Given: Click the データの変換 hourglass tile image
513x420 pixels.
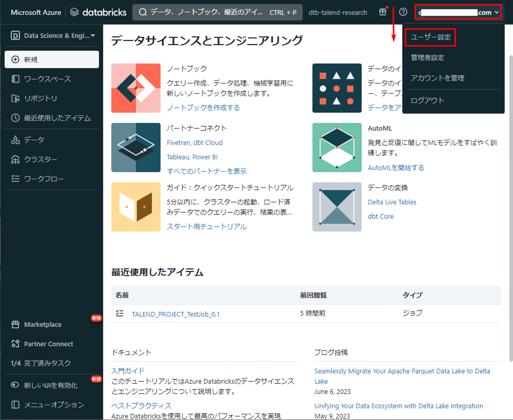Looking at the screenshot, I should click(x=337, y=207).
